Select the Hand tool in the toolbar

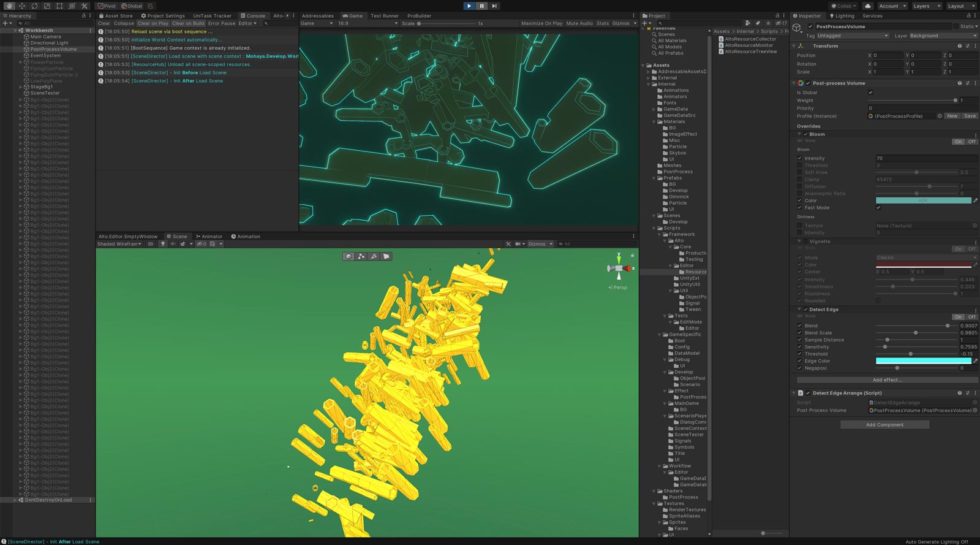pyautogui.click(x=9, y=6)
